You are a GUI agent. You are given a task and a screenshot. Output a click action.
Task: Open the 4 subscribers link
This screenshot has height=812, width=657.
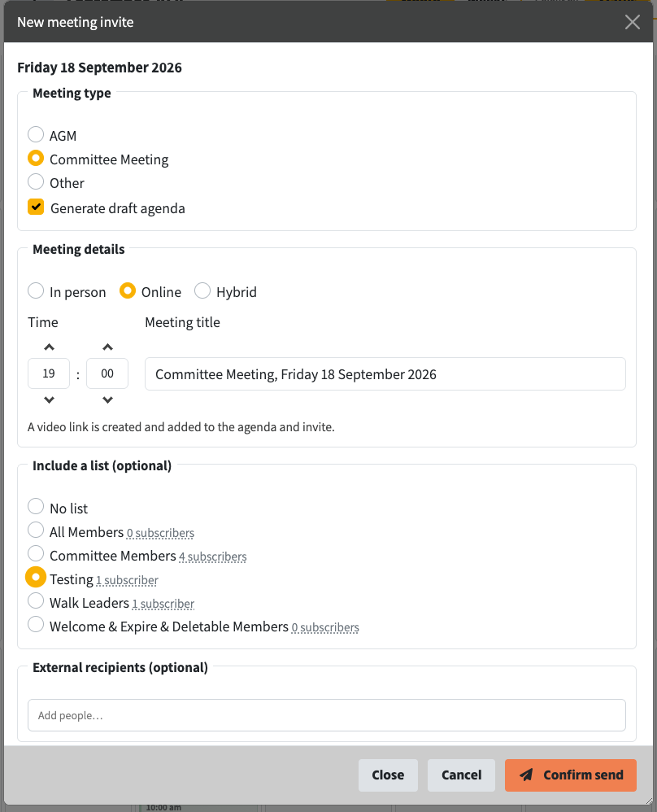pos(213,557)
